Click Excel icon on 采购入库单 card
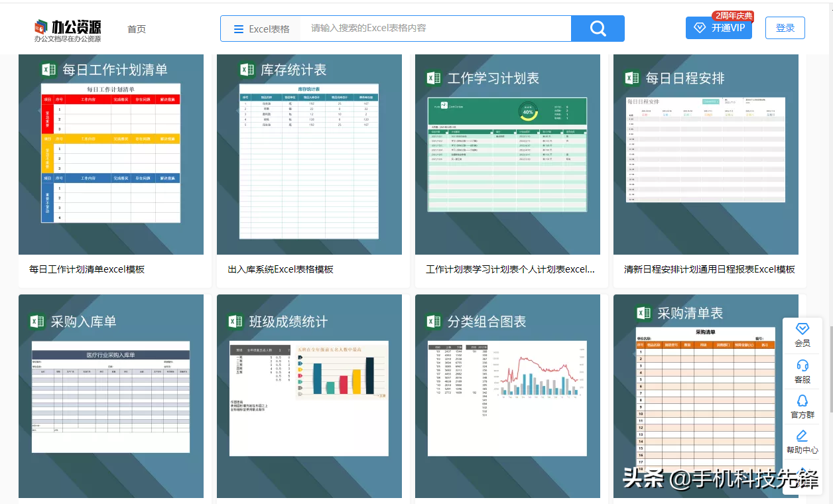833x504 pixels. pos(37,322)
